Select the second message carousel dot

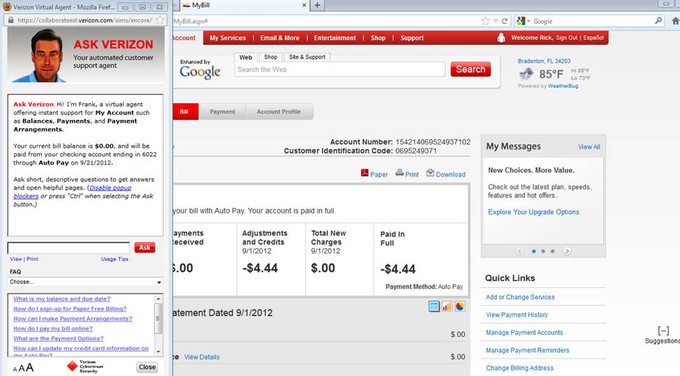coord(543,251)
